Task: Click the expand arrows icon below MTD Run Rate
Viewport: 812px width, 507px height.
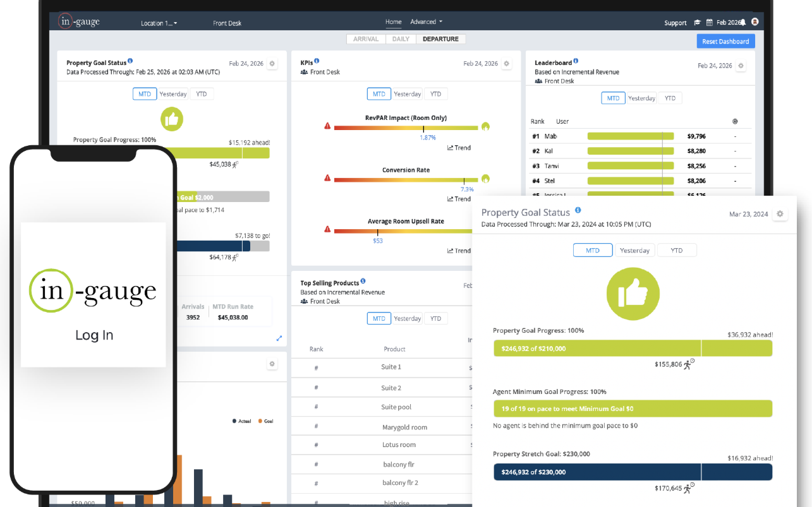Action: (x=279, y=338)
